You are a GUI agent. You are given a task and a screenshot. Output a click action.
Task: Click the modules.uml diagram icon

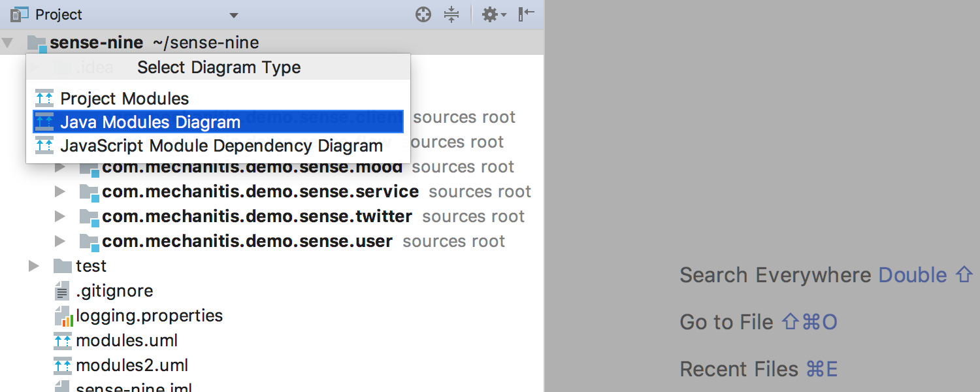click(63, 341)
